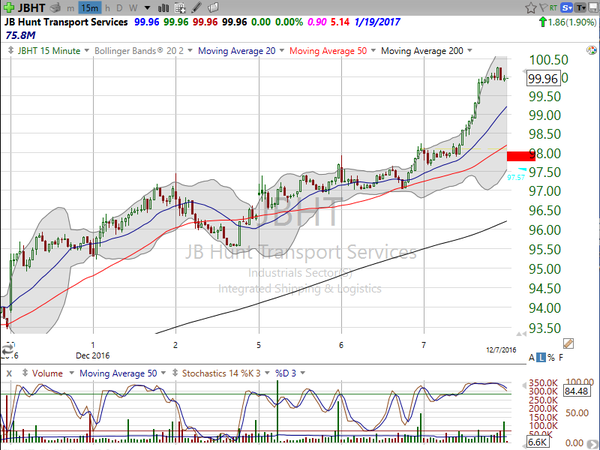
Task: Switch timeframe to Weekly (W)
Action: pos(133,8)
